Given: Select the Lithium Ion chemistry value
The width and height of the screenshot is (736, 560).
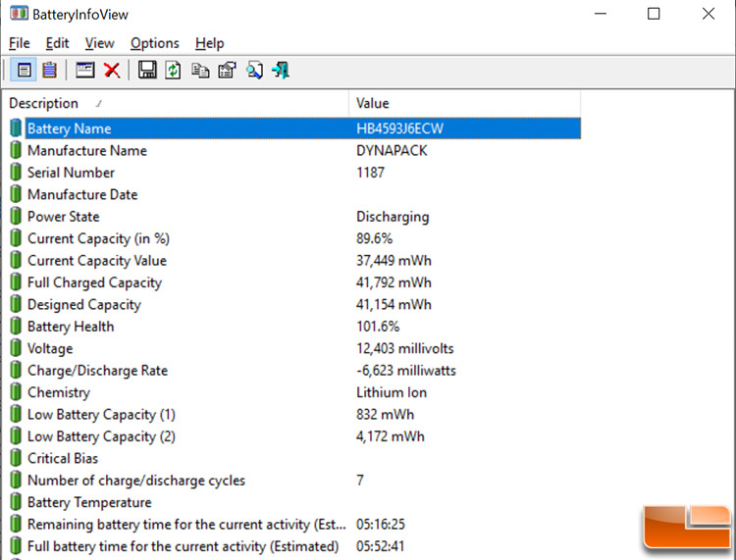Looking at the screenshot, I should pos(392,392).
